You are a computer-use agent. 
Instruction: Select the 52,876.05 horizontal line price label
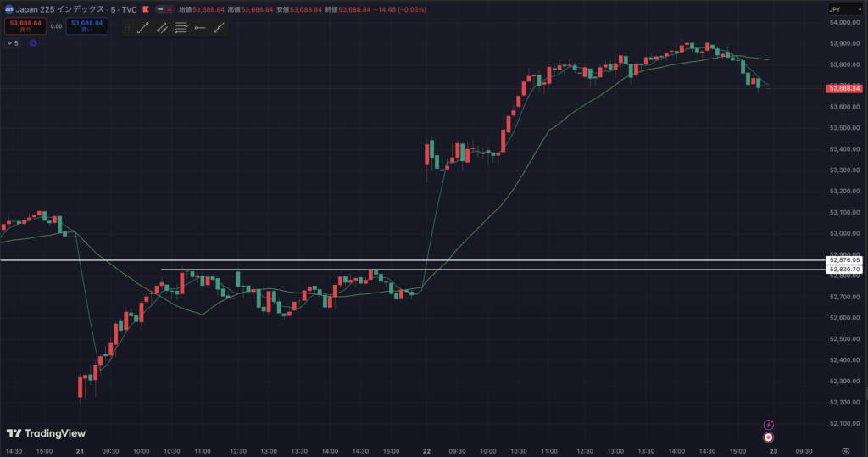[x=844, y=259]
